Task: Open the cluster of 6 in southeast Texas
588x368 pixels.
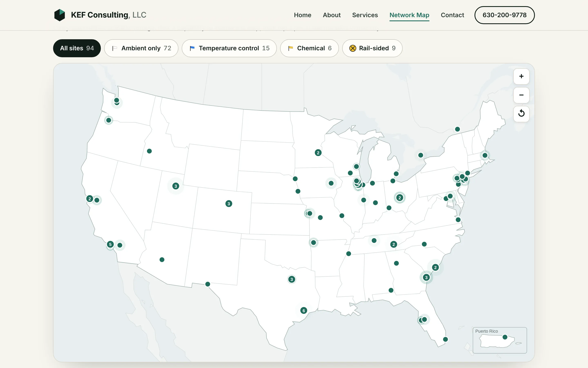Action: (304, 311)
